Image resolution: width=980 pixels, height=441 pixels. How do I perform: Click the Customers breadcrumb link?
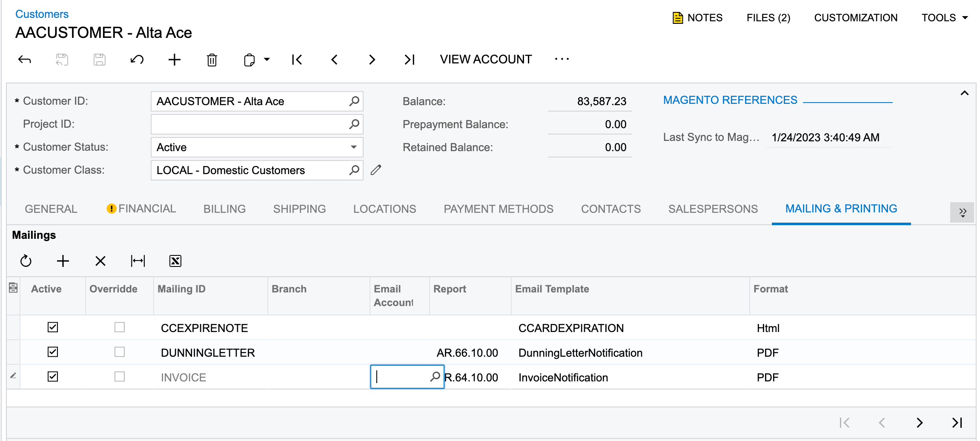coord(42,14)
